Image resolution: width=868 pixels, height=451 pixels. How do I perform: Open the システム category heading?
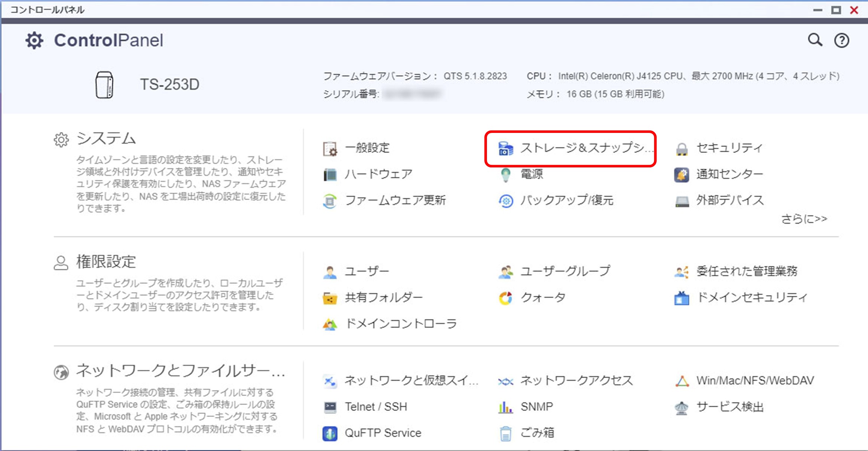(106, 138)
